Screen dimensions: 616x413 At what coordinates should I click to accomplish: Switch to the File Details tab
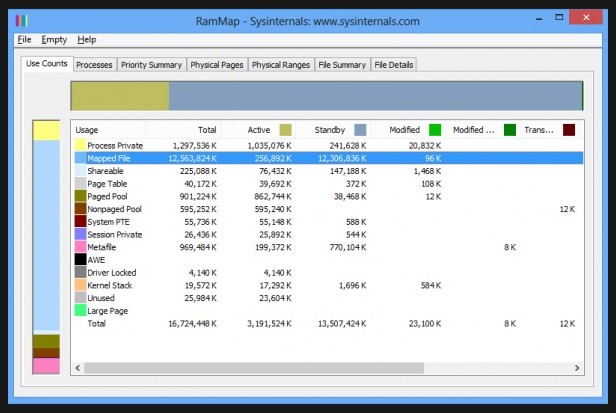coord(394,65)
